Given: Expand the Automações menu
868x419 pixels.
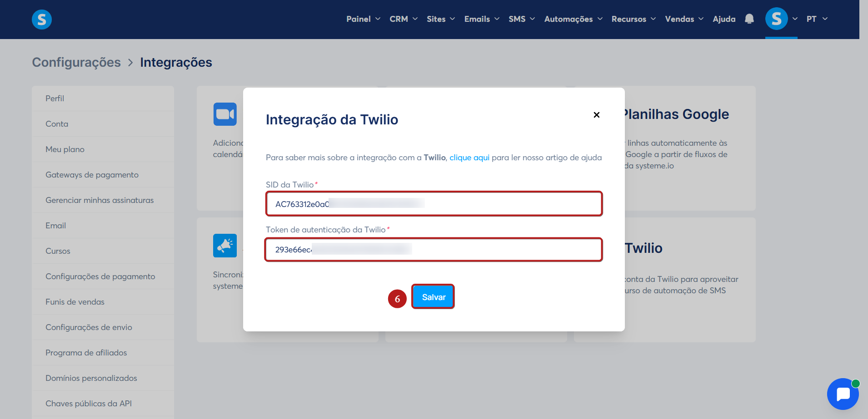Looking at the screenshot, I should 574,19.
